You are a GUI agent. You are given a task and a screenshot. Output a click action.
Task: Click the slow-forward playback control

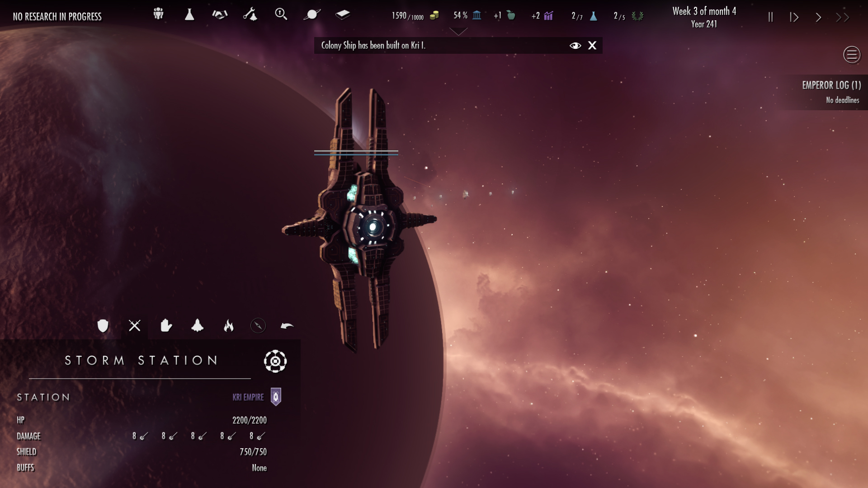795,16
